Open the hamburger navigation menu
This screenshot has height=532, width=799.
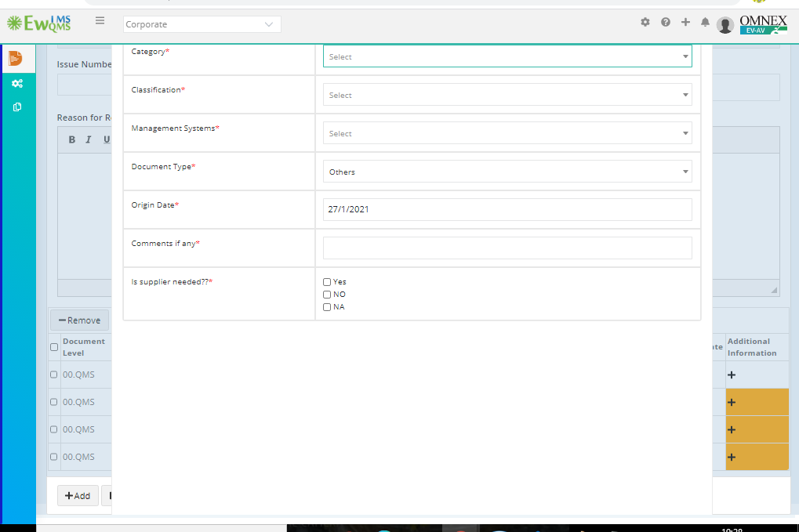(x=100, y=21)
